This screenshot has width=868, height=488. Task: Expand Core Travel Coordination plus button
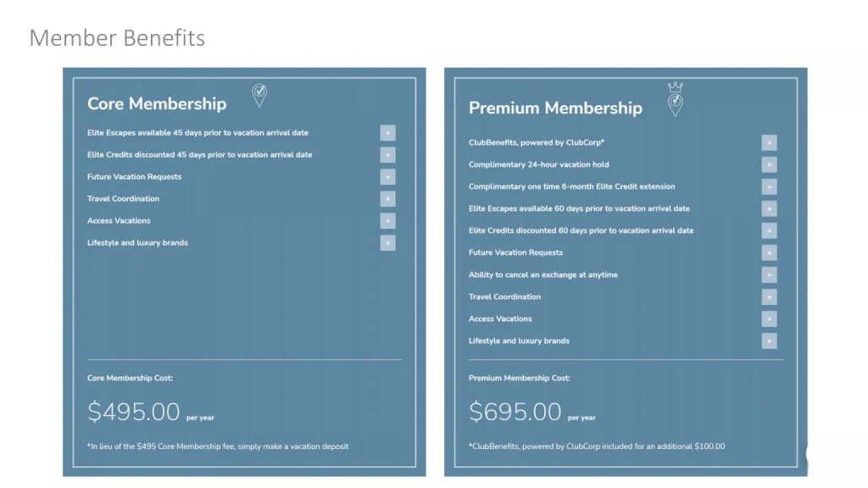click(x=387, y=199)
